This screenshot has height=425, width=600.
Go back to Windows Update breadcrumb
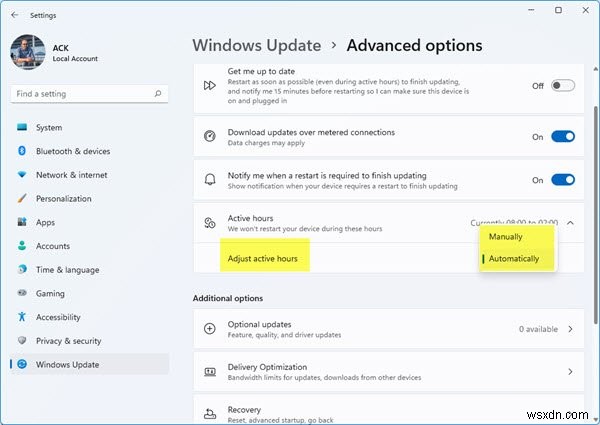tap(257, 45)
